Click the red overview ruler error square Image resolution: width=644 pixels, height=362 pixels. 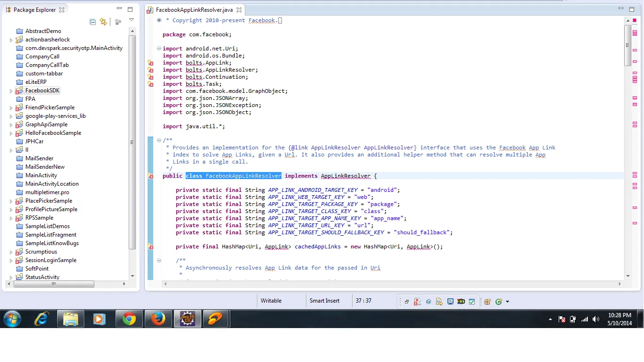tap(635, 20)
